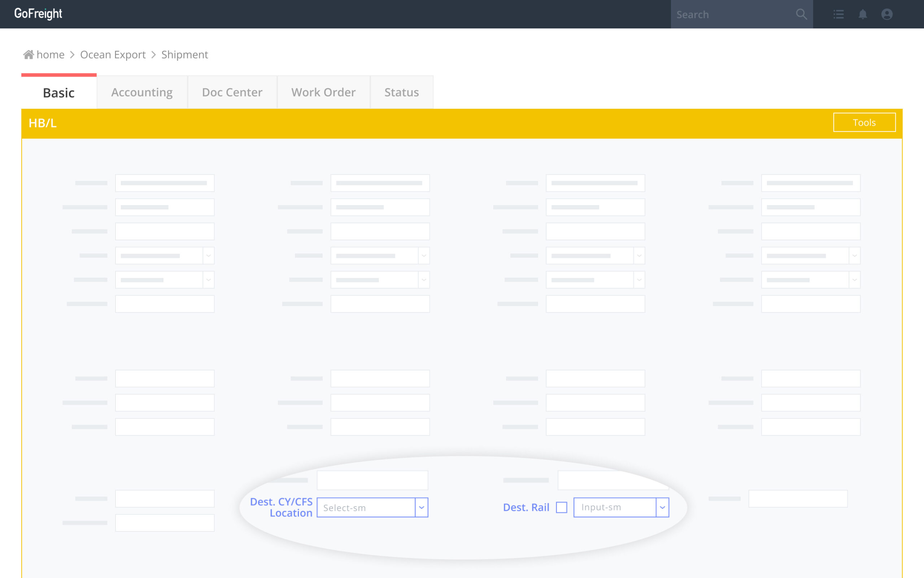Expand the Dest. Rail dropdown arrow
This screenshot has height=578, width=924.
click(x=662, y=507)
